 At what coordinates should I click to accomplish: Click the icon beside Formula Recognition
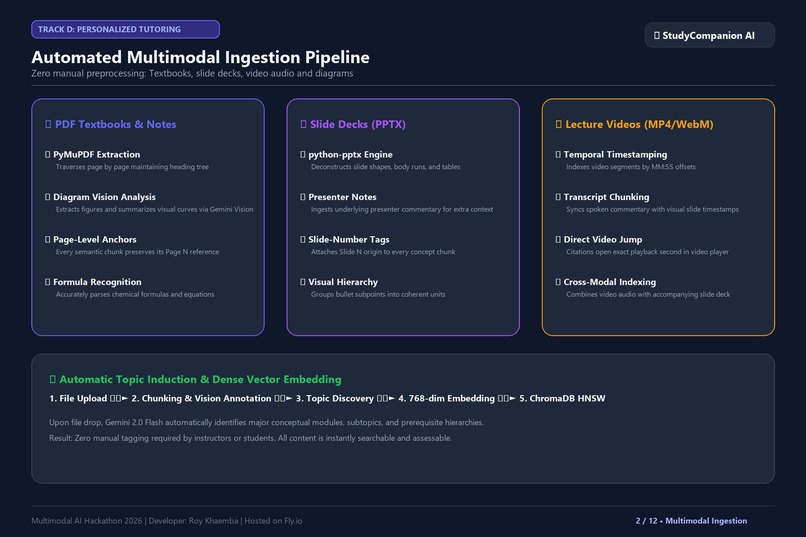48,282
